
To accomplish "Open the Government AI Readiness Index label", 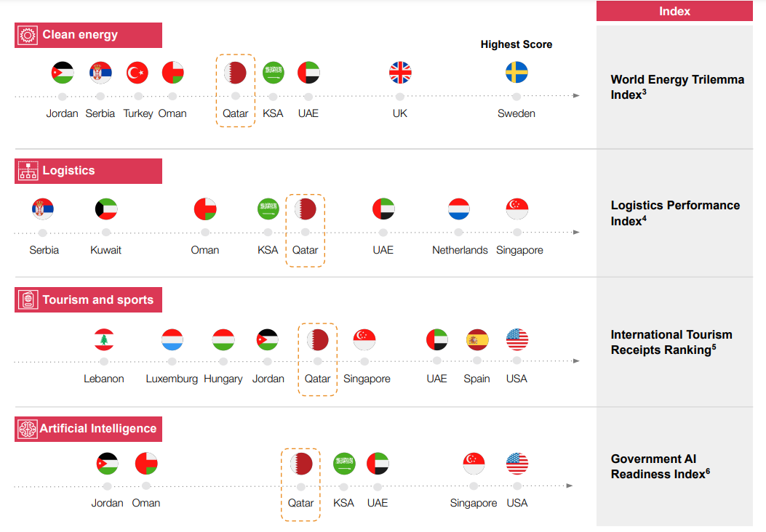I will (x=660, y=467).
